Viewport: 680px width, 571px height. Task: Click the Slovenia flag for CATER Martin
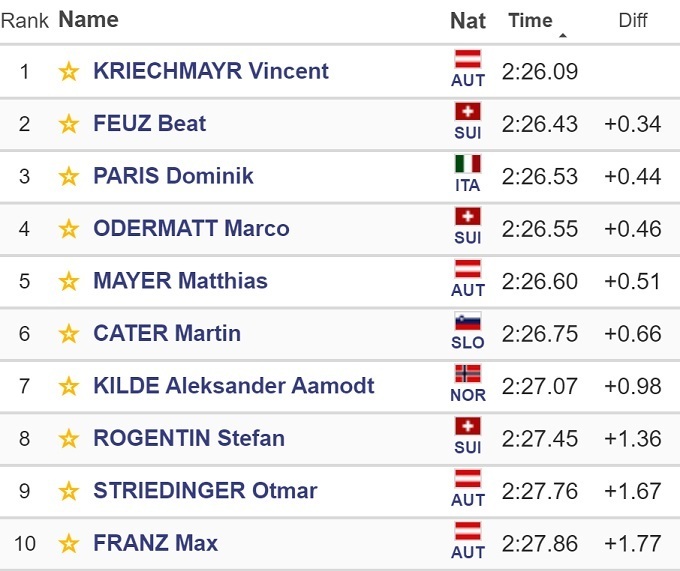[x=468, y=322]
